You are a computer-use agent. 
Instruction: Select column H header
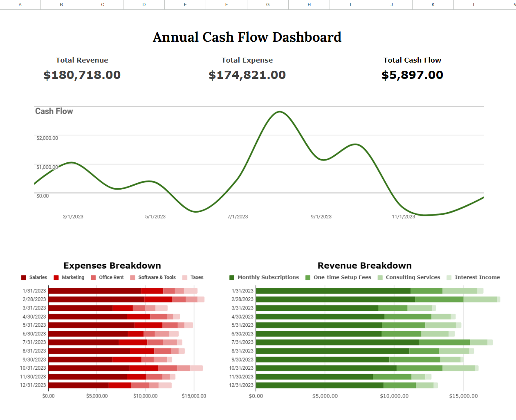click(x=309, y=4)
